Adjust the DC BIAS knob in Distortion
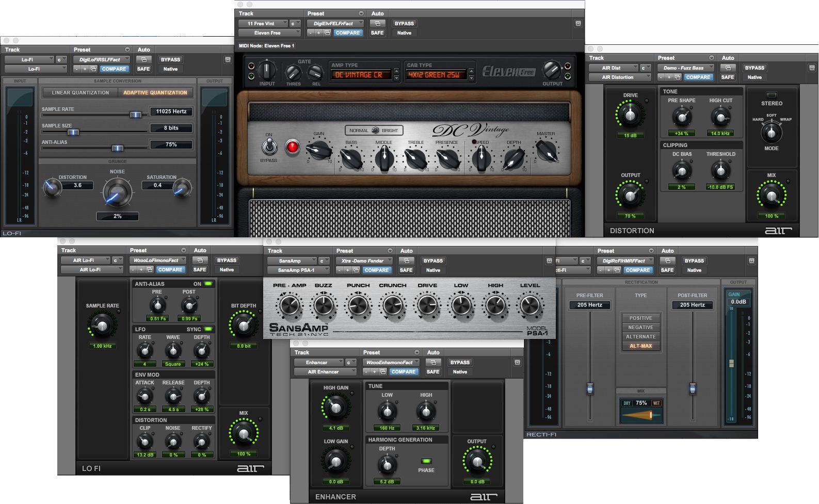This screenshot has width=819, height=504. [682, 171]
